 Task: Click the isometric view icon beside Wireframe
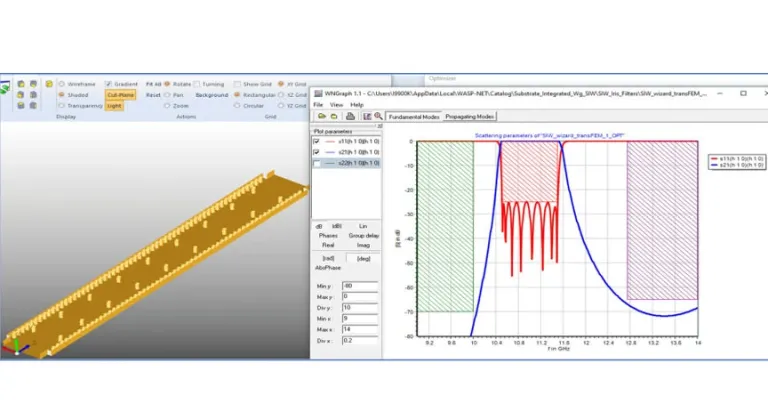point(49,84)
